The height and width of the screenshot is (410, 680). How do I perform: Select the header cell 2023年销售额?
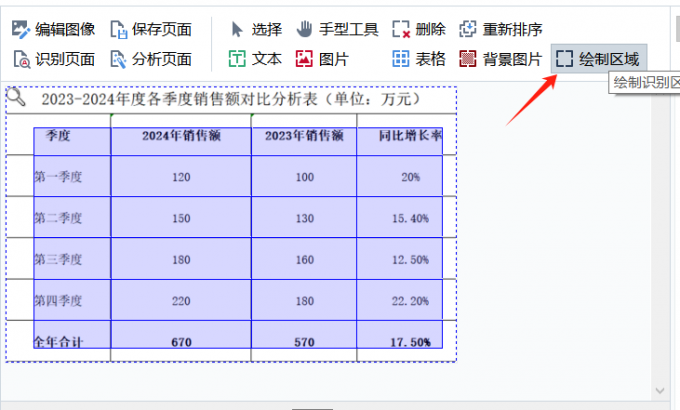click(x=304, y=141)
